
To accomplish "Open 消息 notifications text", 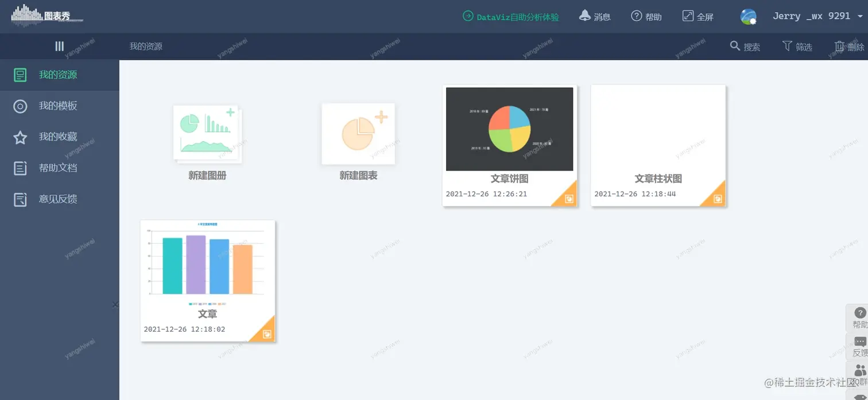I will point(602,17).
